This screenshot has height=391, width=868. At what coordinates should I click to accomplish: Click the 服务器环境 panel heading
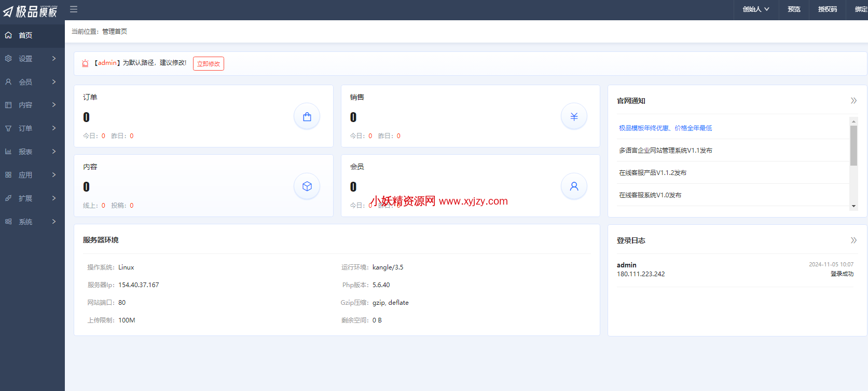pos(101,240)
